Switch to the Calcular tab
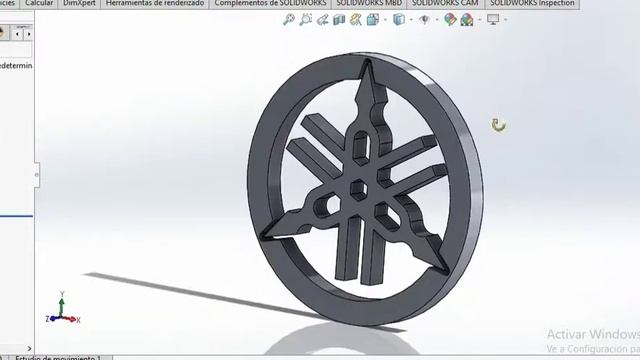The image size is (640, 360). point(39,4)
